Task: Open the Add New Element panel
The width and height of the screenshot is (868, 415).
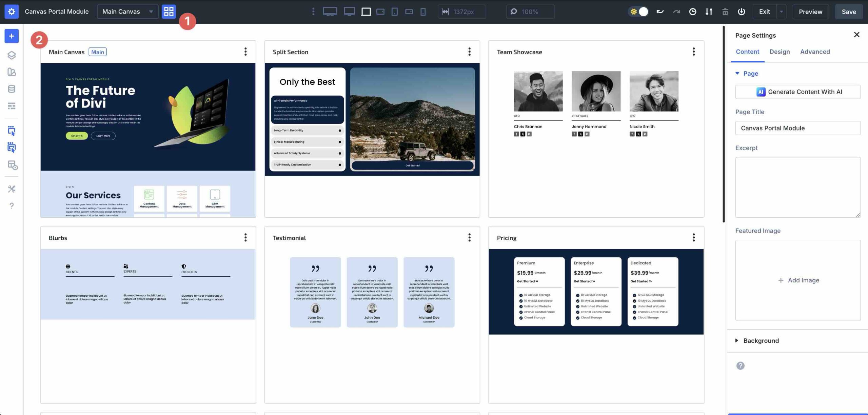Action: click(12, 36)
